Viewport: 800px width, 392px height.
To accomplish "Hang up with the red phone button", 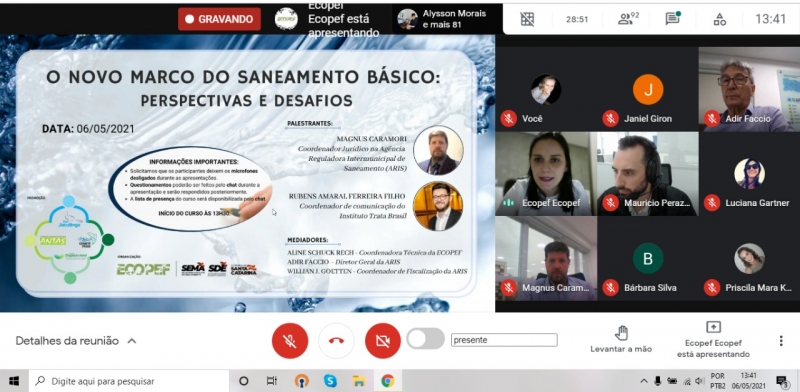I will 336,340.
